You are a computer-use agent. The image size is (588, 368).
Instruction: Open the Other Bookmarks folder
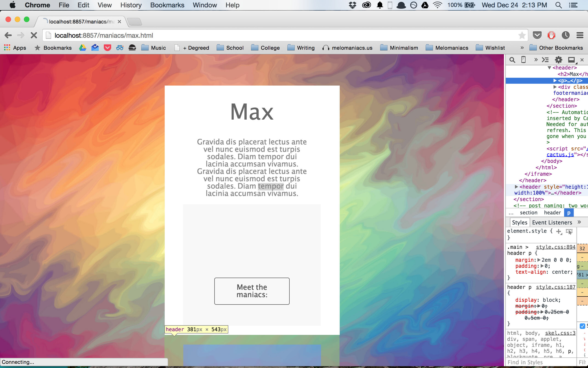[556, 48]
